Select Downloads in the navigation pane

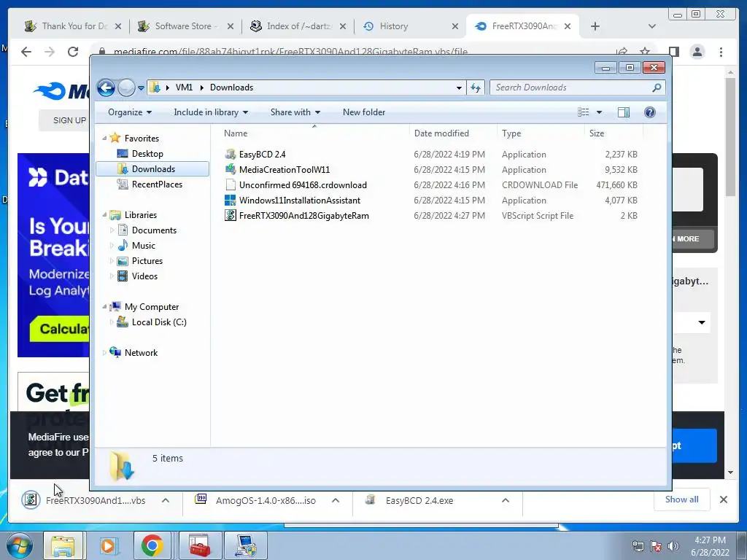(152, 169)
